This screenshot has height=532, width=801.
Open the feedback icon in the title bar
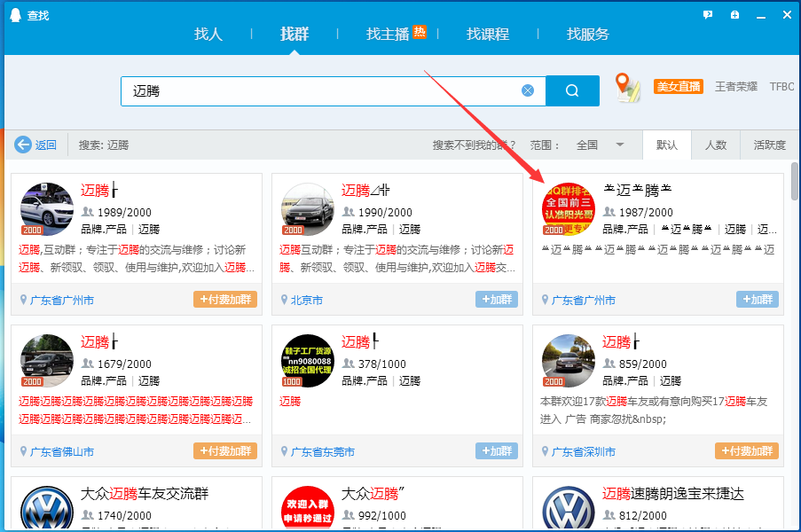click(708, 15)
